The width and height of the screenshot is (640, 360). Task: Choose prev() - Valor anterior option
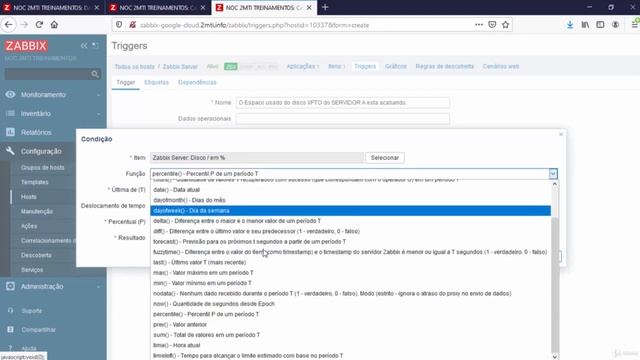pos(351,324)
